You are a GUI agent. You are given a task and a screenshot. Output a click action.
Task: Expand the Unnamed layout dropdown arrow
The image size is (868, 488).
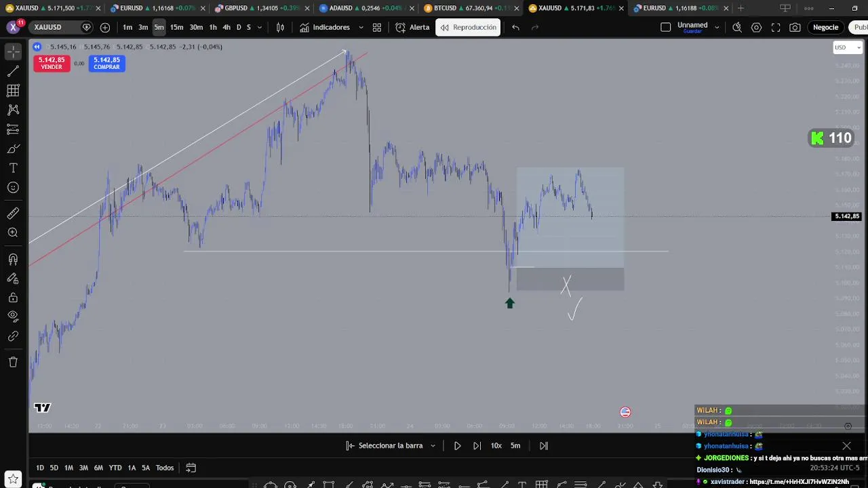tap(716, 27)
